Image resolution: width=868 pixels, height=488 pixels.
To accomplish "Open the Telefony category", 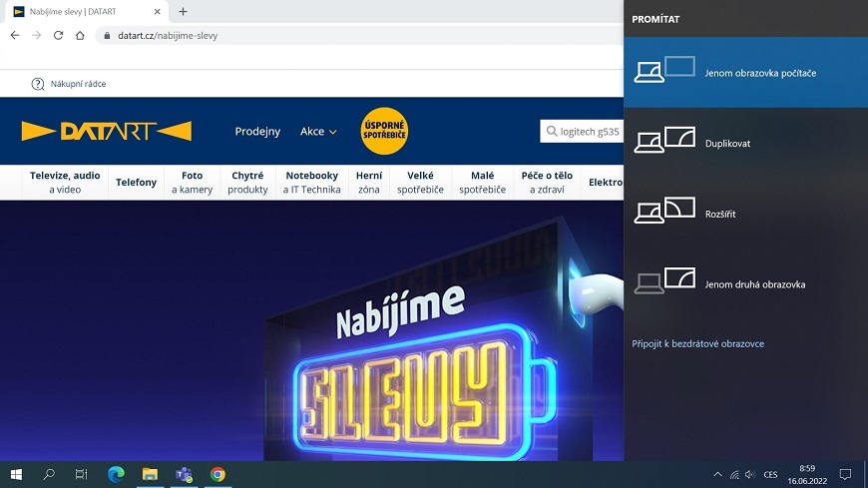I will 136,183.
